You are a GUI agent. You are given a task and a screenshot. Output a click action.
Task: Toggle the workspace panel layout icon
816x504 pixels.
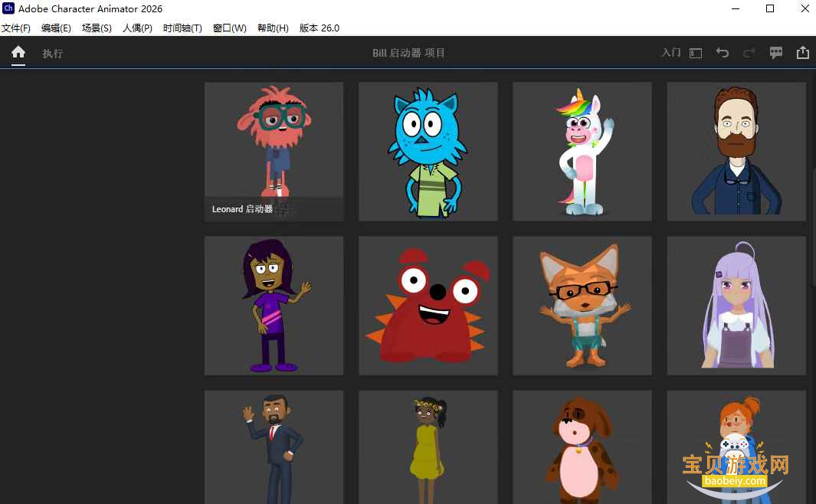(x=696, y=53)
